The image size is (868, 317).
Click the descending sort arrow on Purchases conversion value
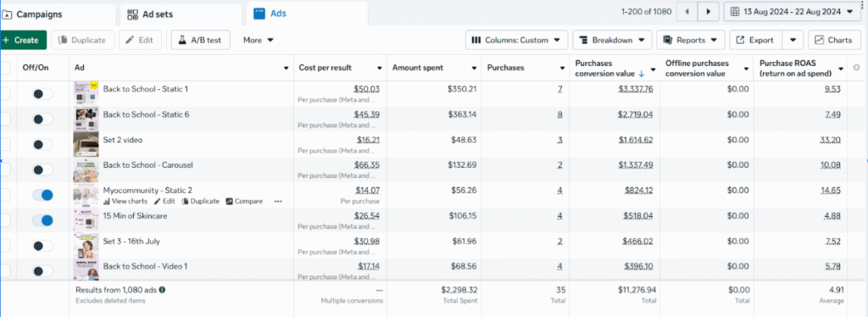tap(642, 74)
